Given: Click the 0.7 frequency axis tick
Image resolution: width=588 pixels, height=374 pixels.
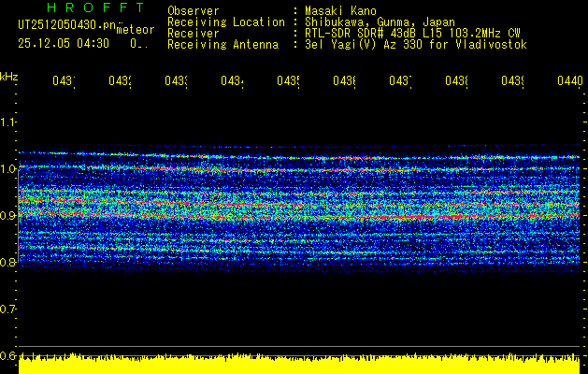Looking at the screenshot, I should pos(8,309).
